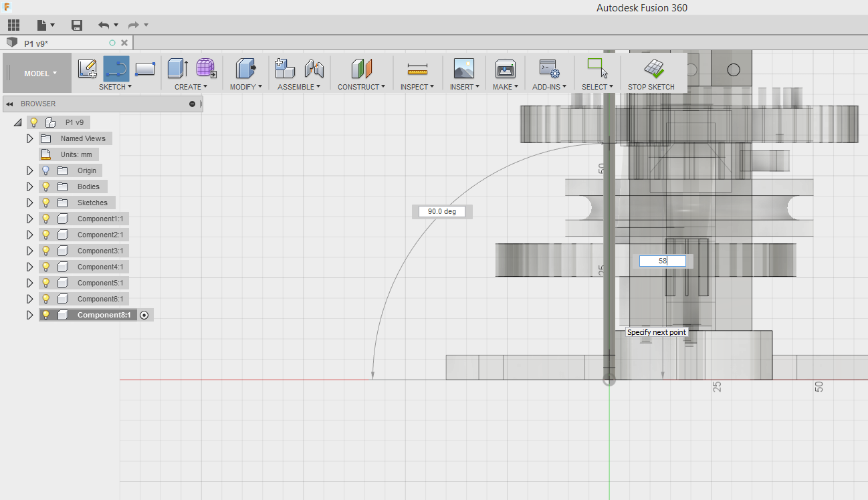Open the INSERT menu
Viewport: 868px width, 500px height.
(464, 87)
